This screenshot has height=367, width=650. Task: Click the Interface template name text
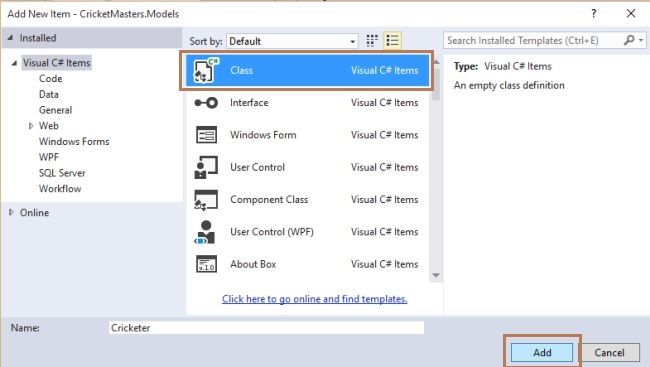(x=249, y=102)
